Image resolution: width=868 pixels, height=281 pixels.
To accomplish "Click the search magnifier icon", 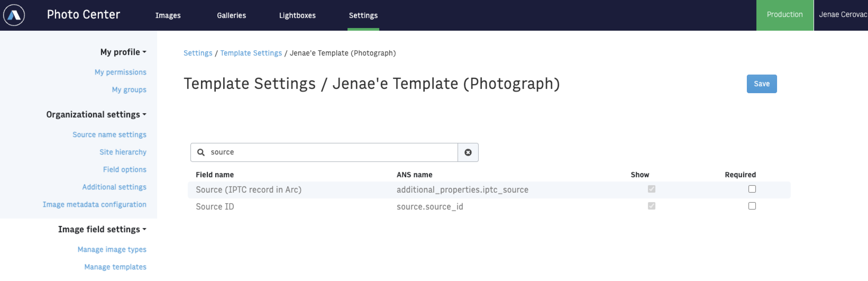I will click(201, 152).
